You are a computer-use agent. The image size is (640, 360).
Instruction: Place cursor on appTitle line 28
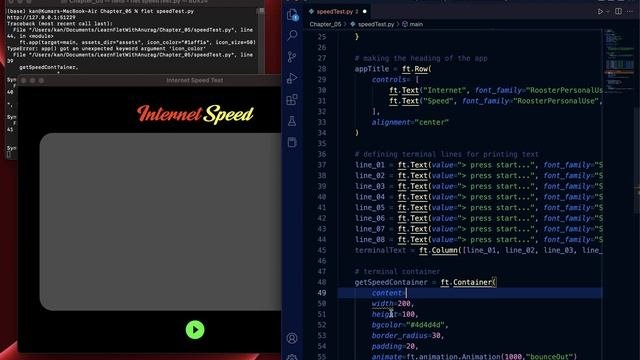click(393, 69)
